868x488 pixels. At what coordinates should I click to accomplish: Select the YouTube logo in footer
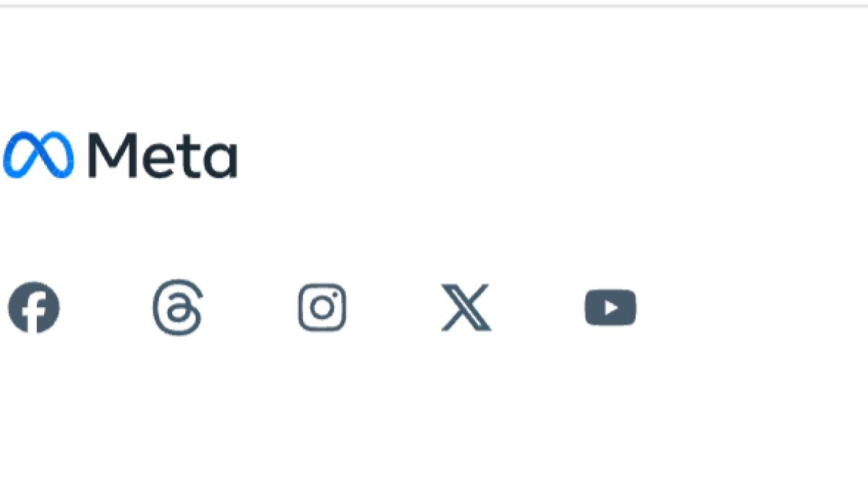pos(610,307)
